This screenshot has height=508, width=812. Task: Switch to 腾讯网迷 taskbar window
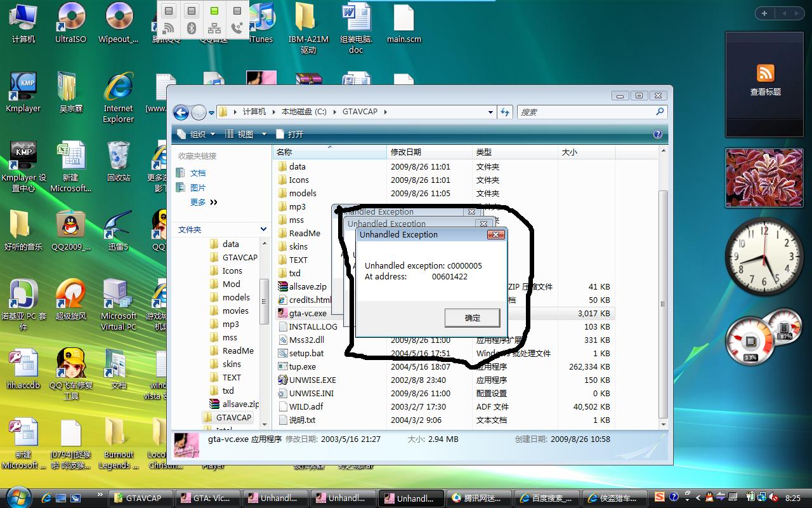point(479,498)
